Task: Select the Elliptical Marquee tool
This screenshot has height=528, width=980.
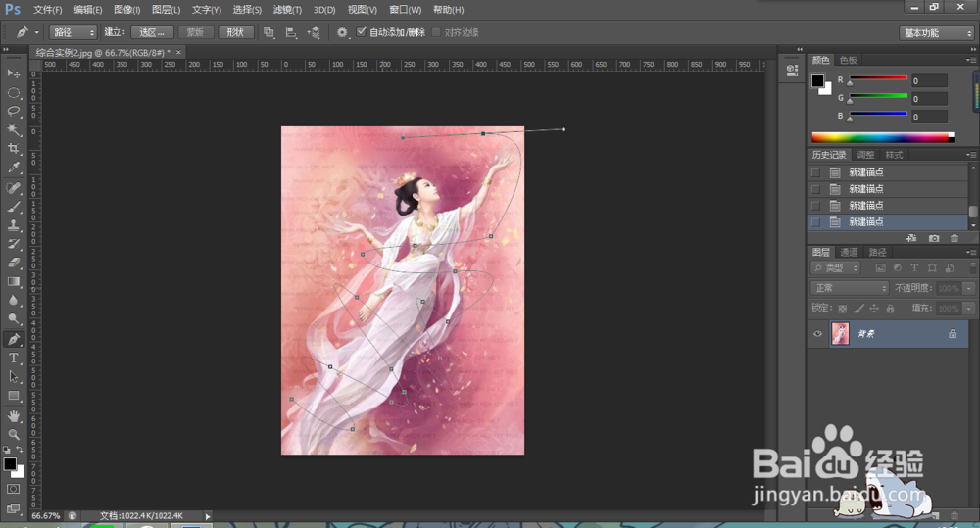Action: pos(13,92)
